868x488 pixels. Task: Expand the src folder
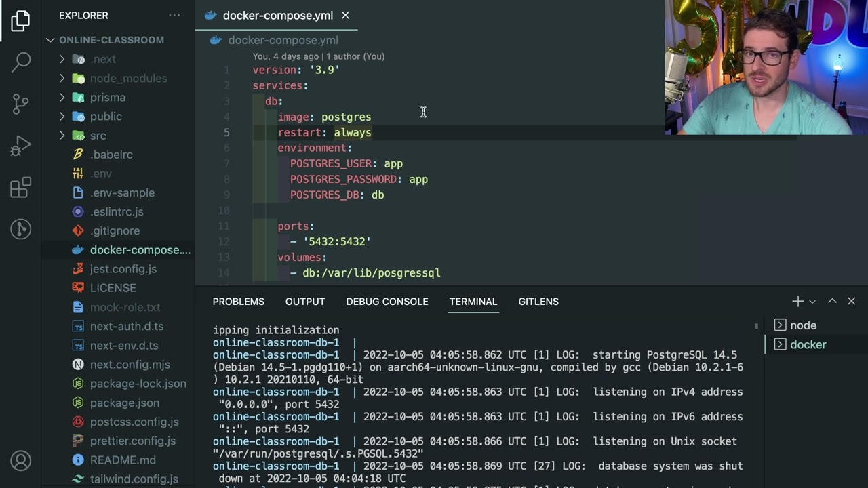click(x=98, y=136)
